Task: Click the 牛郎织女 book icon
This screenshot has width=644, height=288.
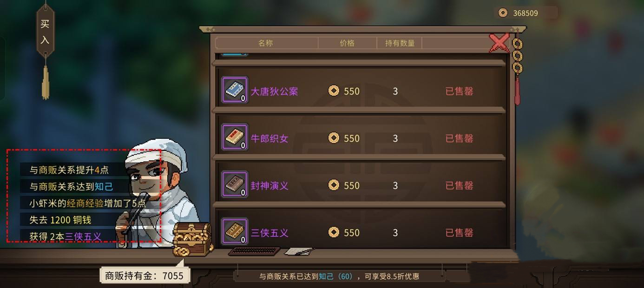Action: click(234, 137)
